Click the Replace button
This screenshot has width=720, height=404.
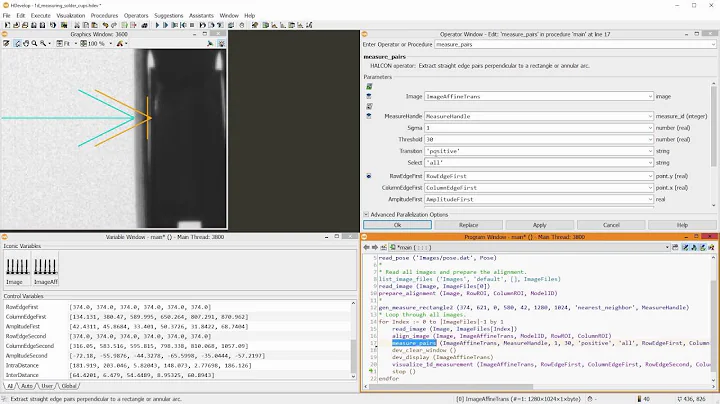468,225
